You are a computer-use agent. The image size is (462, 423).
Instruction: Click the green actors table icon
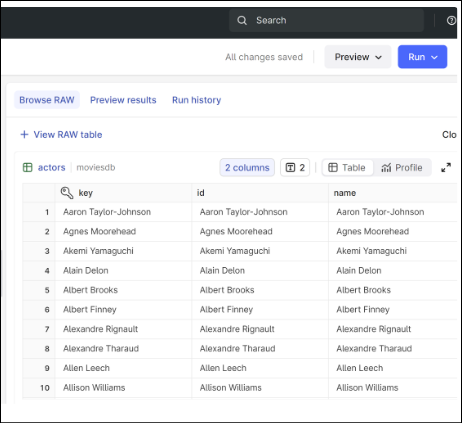pos(27,167)
